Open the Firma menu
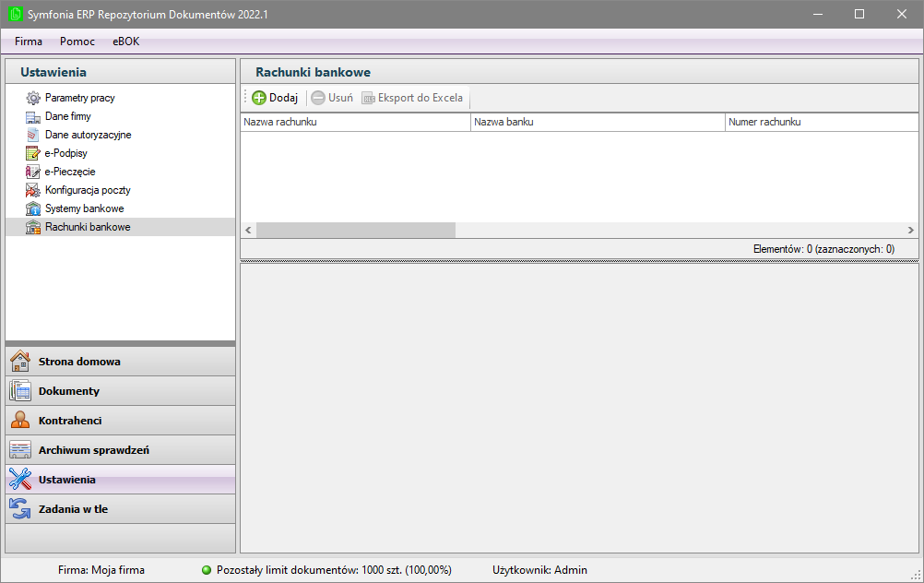This screenshot has height=583, width=924. [x=29, y=42]
